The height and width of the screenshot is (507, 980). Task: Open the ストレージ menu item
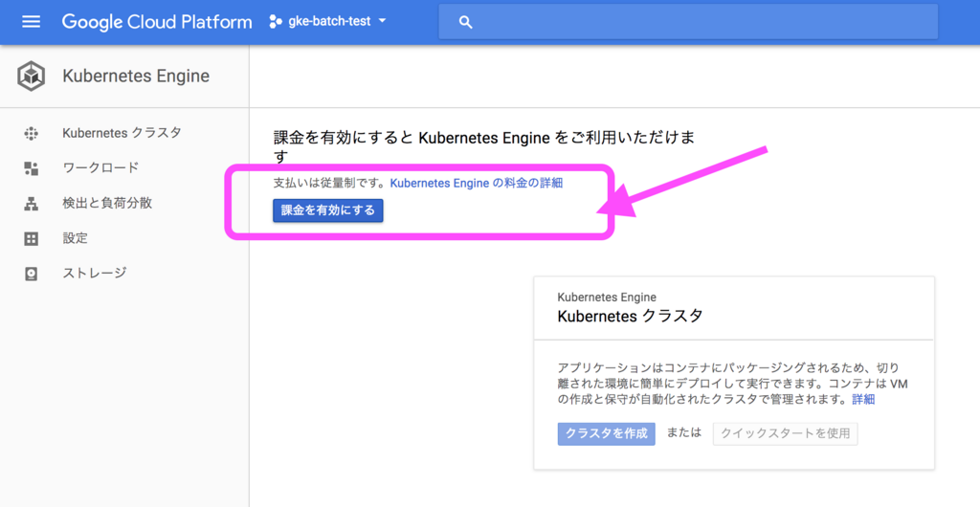point(95,273)
